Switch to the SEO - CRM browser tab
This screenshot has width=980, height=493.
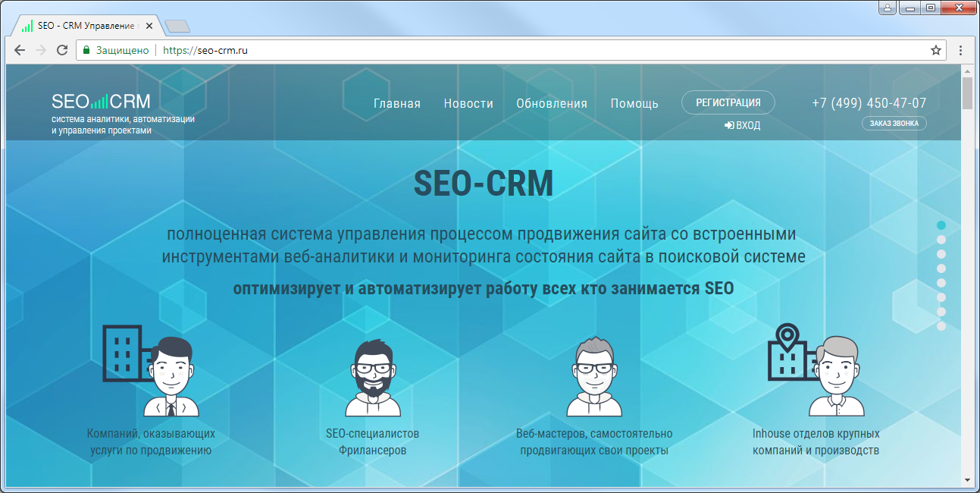(86, 26)
